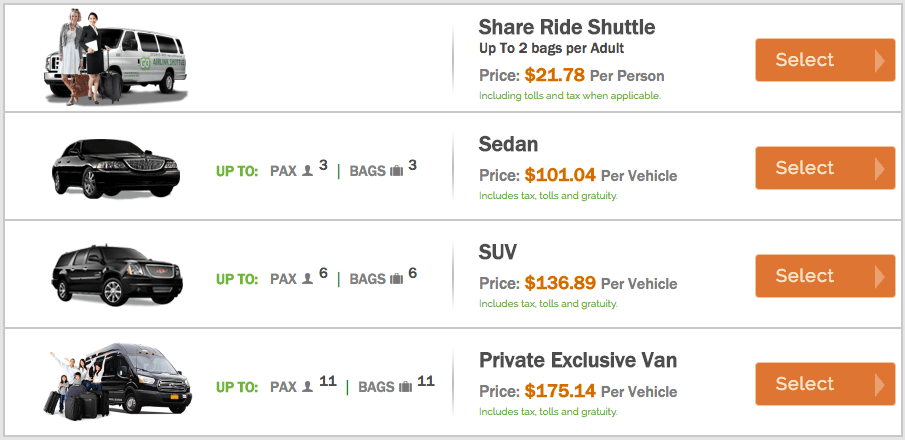
Task: Click the black SUV image
Action: coord(117,276)
